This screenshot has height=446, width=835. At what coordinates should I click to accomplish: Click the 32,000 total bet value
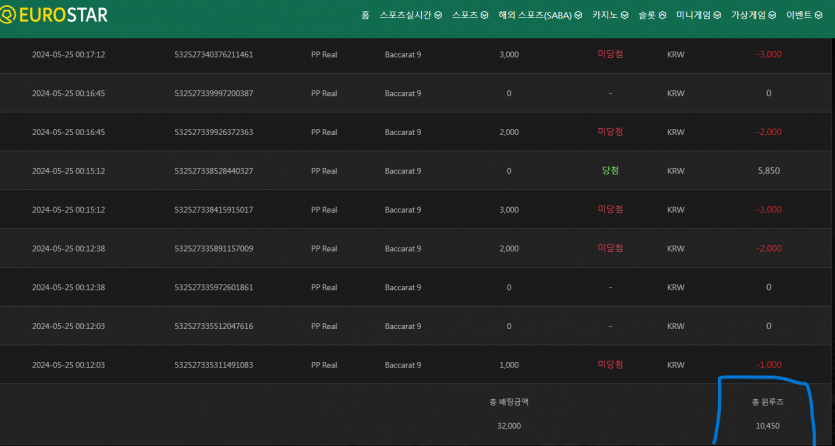[x=509, y=426]
